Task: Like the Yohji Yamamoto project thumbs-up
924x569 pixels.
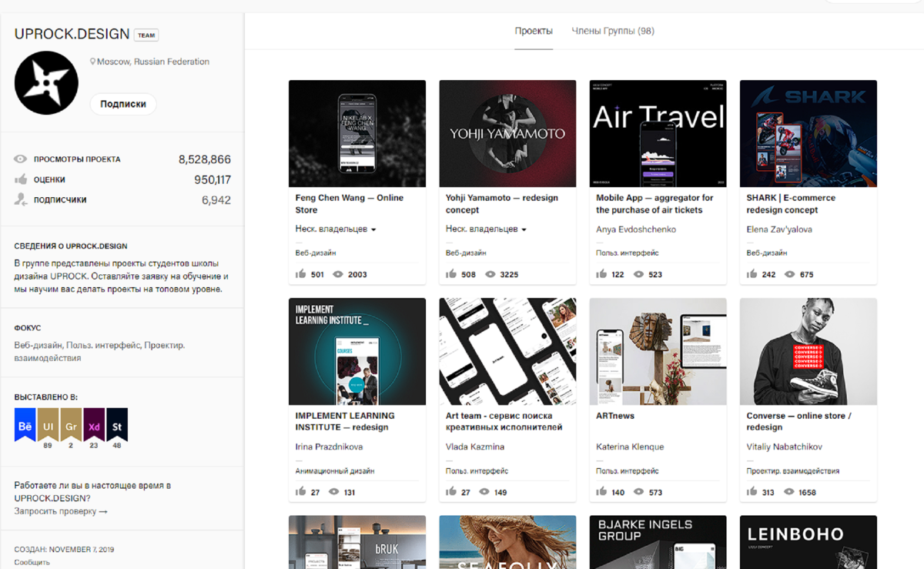Action: (451, 274)
